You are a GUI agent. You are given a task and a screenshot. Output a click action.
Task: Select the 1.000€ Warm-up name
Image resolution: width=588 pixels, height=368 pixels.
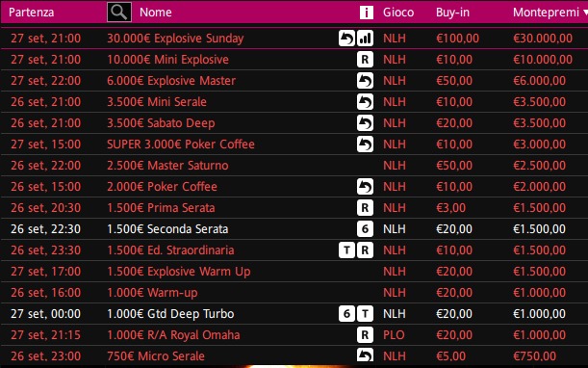coord(152,293)
